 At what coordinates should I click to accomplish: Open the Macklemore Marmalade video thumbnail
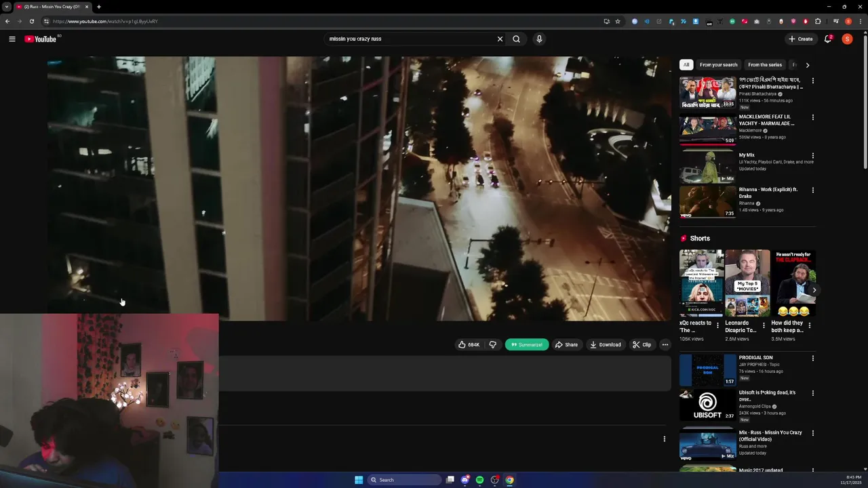707,129
